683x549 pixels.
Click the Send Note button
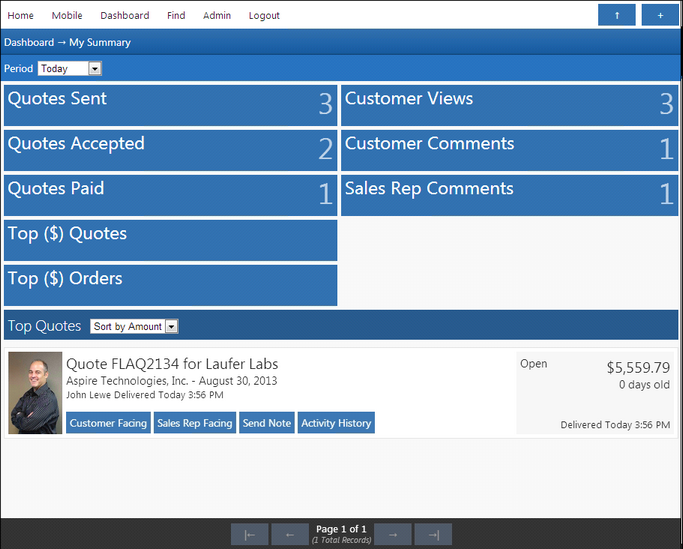point(267,423)
